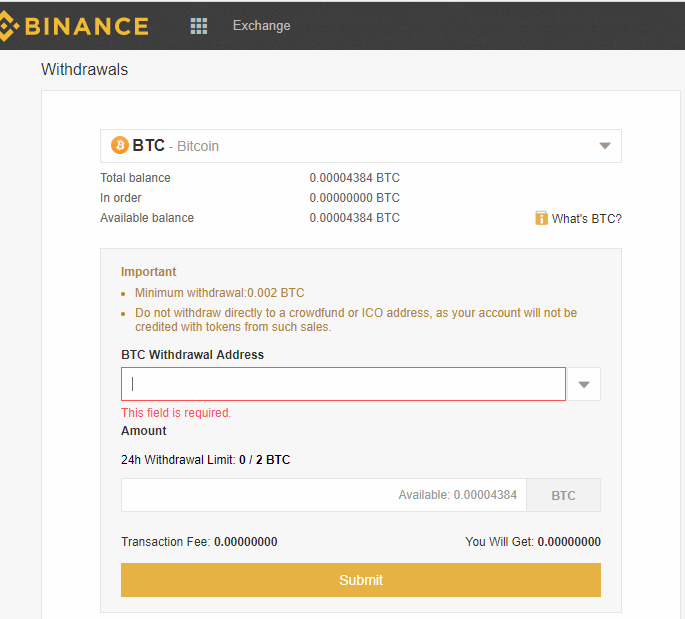The height and width of the screenshot is (619, 685).
Task: Click the Binance logo
Action: tap(74, 26)
